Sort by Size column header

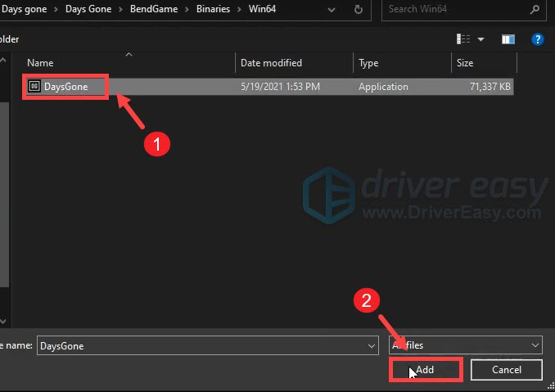click(x=465, y=63)
